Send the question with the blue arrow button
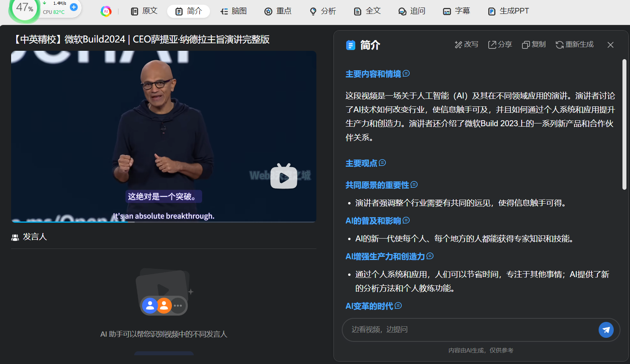This screenshot has height=364, width=630. (606, 329)
